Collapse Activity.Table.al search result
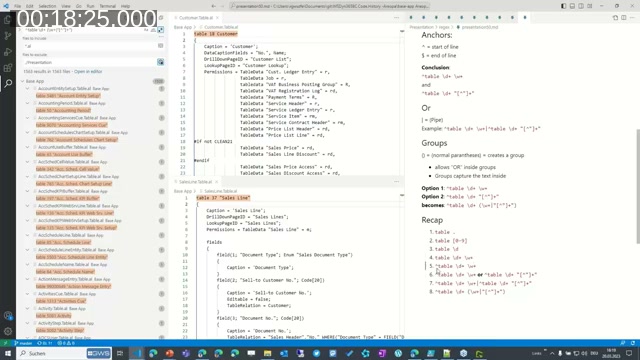 (x=28, y=309)
